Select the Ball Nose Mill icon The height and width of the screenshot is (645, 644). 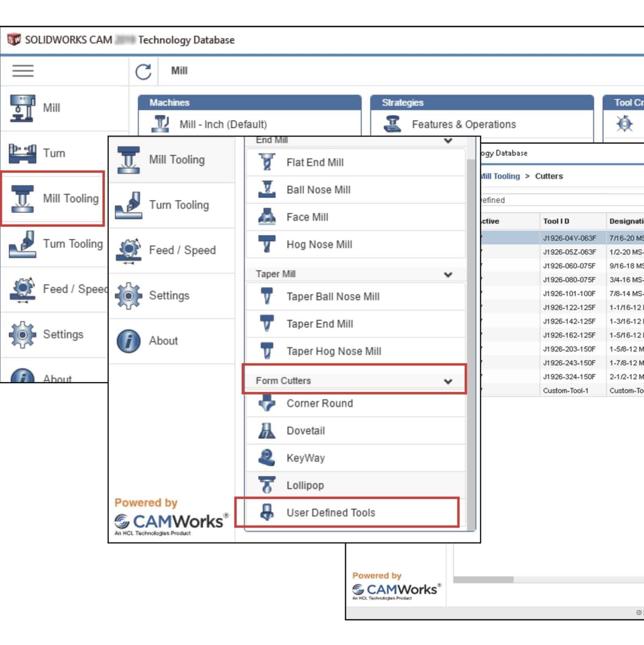click(x=267, y=190)
